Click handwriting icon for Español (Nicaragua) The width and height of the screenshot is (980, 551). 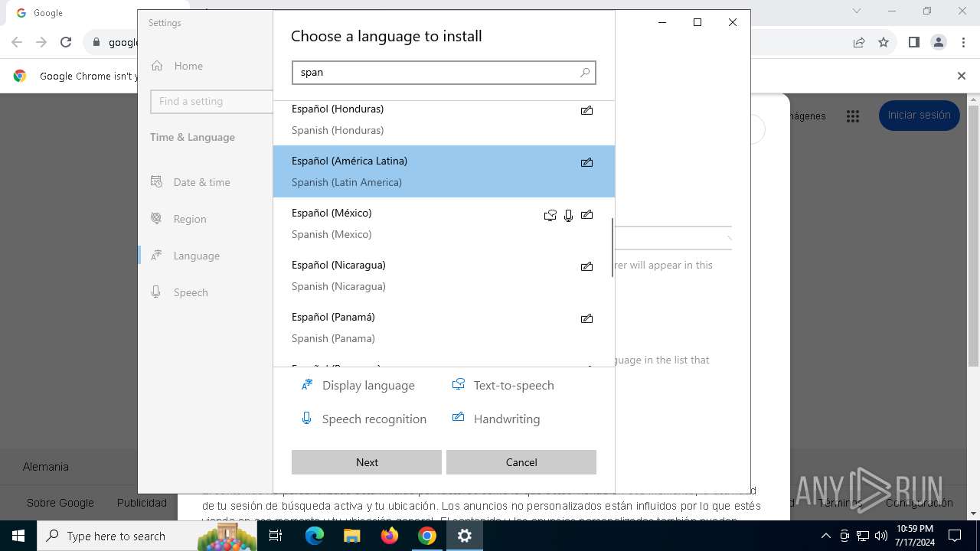pos(586,266)
